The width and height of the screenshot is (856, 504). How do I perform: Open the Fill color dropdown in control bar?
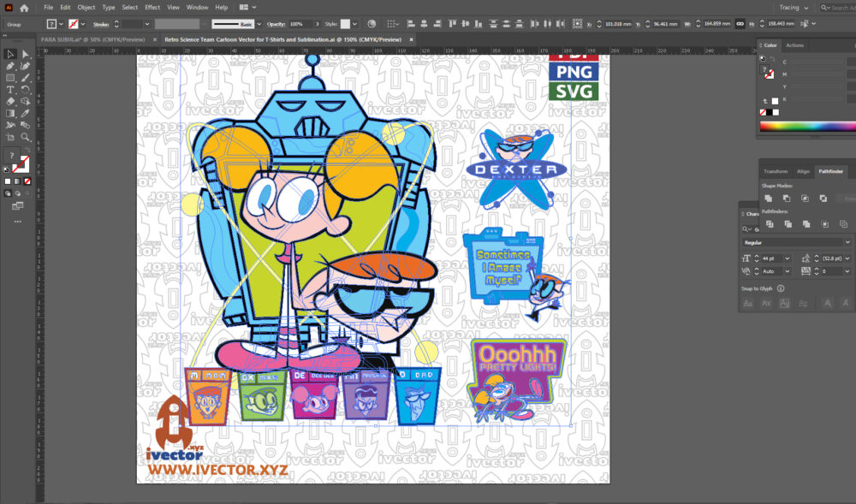(61, 24)
